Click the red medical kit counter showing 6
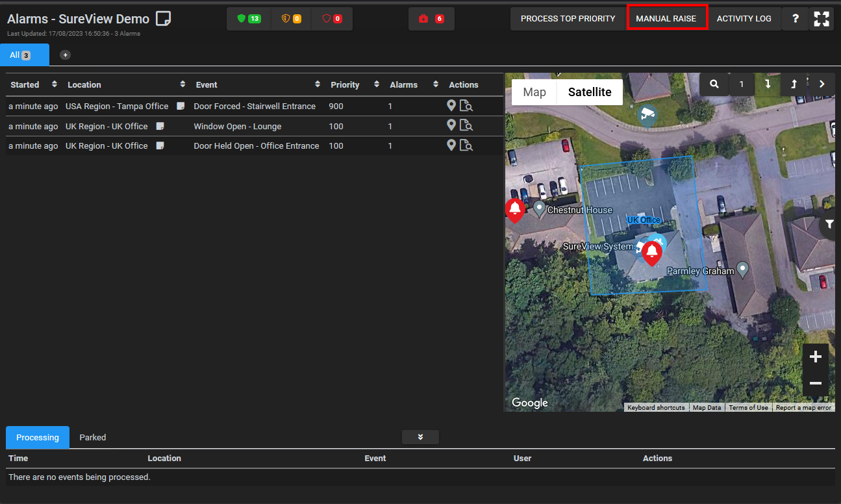 [431, 19]
